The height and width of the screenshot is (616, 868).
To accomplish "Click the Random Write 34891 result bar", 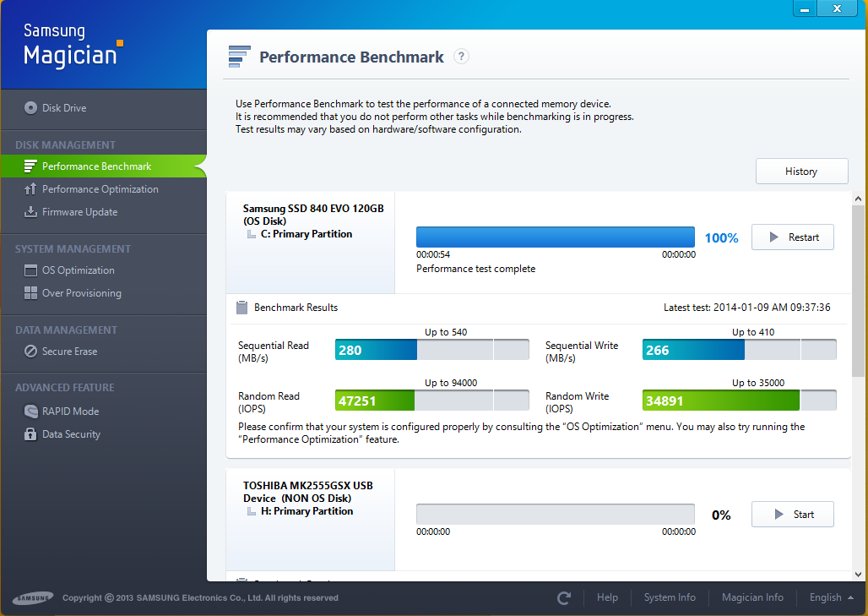I will 739,400.
